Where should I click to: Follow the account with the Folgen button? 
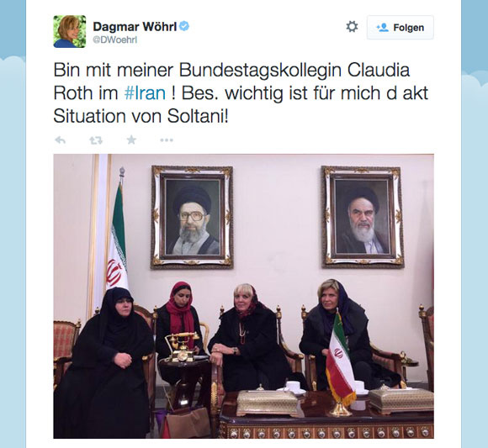click(x=400, y=28)
